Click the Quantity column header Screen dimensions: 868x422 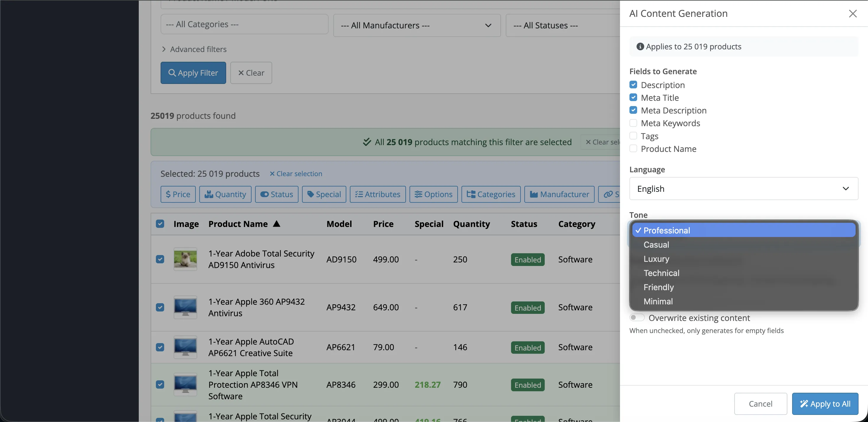[471, 224]
